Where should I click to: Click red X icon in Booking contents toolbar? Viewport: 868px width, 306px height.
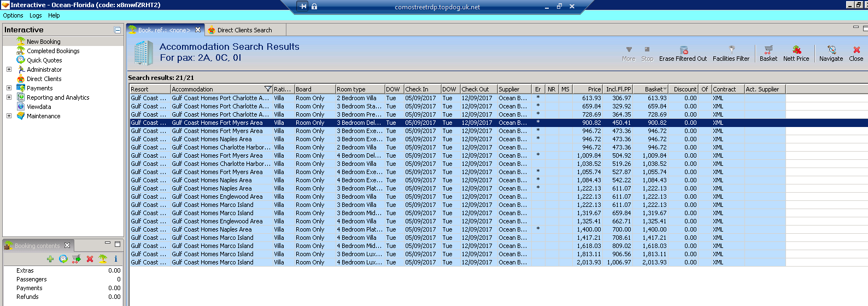tap(90, 259)
